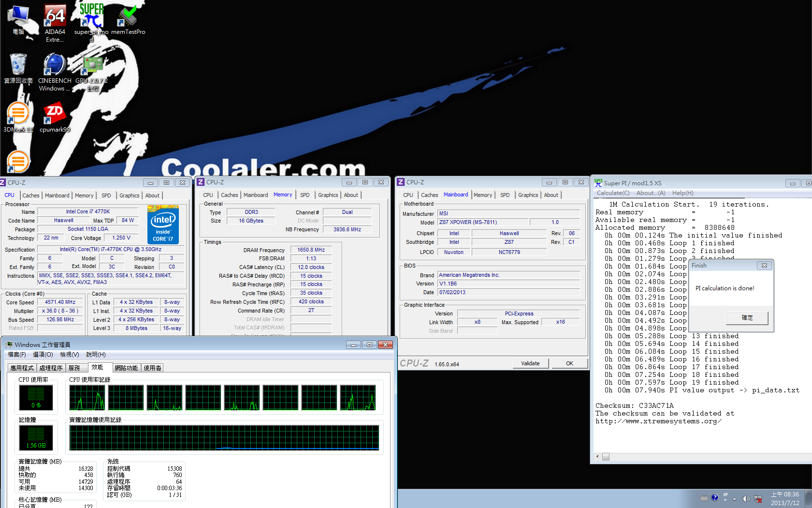812x508 pixels.
Task: Open 檢視(V) menu in Task Manager
Action: click(x=69, y=355)
